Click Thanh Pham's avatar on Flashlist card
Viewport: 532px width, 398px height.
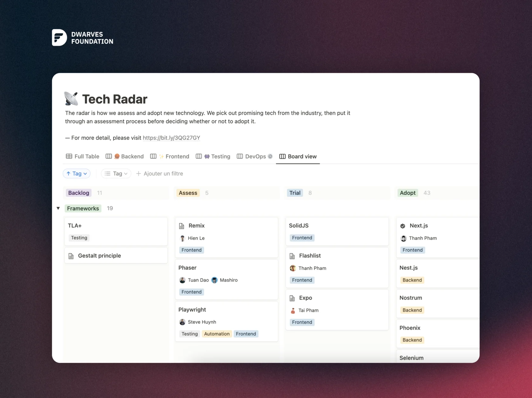(x=293, y=268)
